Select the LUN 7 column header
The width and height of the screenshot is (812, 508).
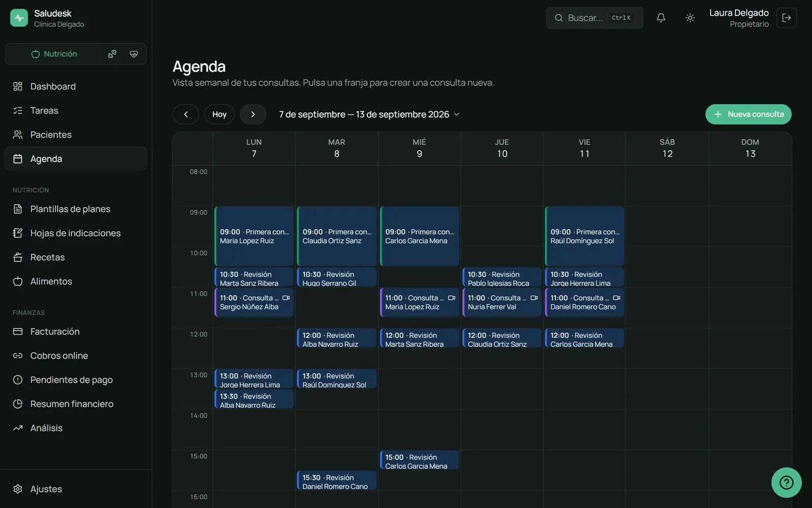(x=254, y=148)
